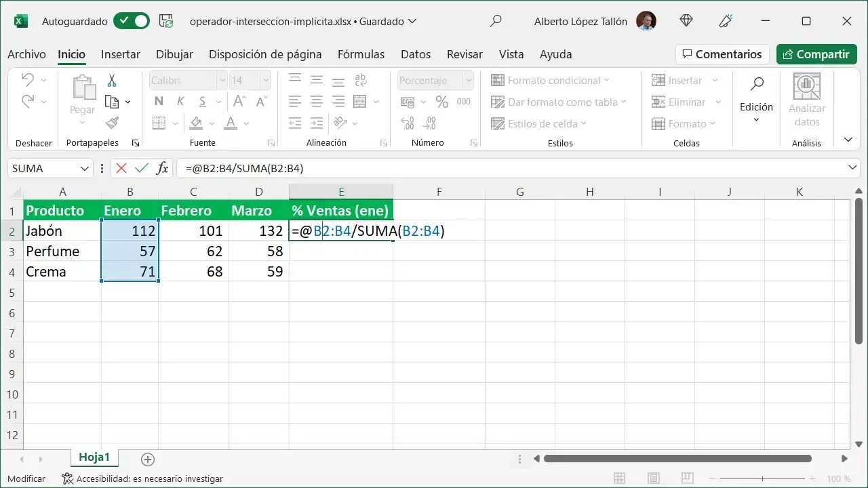868x488 pixels.
Task: Open Insertar función using the fx icon
Action: pyautogui.click(x=162, y=167)
